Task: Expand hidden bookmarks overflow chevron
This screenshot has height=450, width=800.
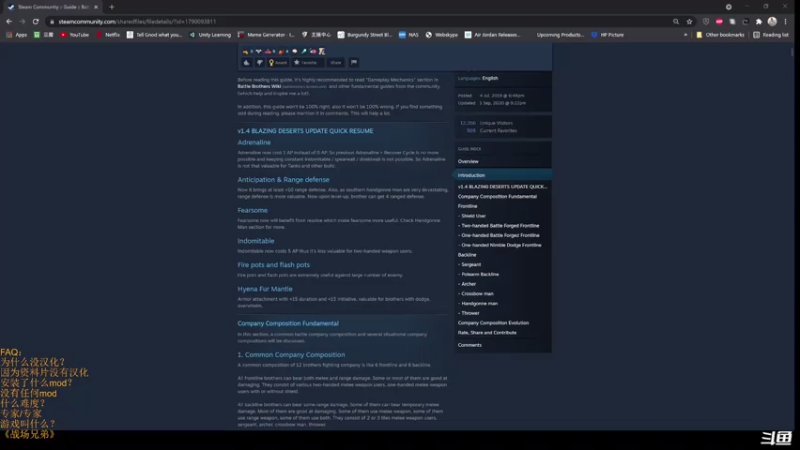Action: click(x=685, y=35)
